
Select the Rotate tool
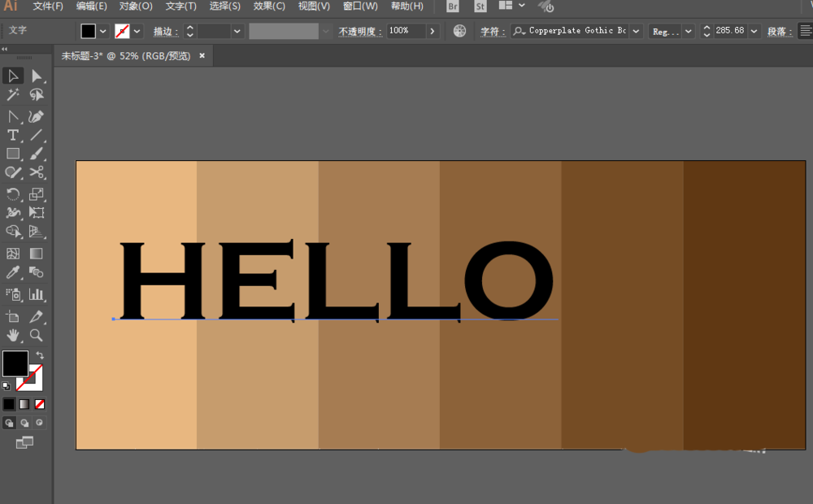13,193
